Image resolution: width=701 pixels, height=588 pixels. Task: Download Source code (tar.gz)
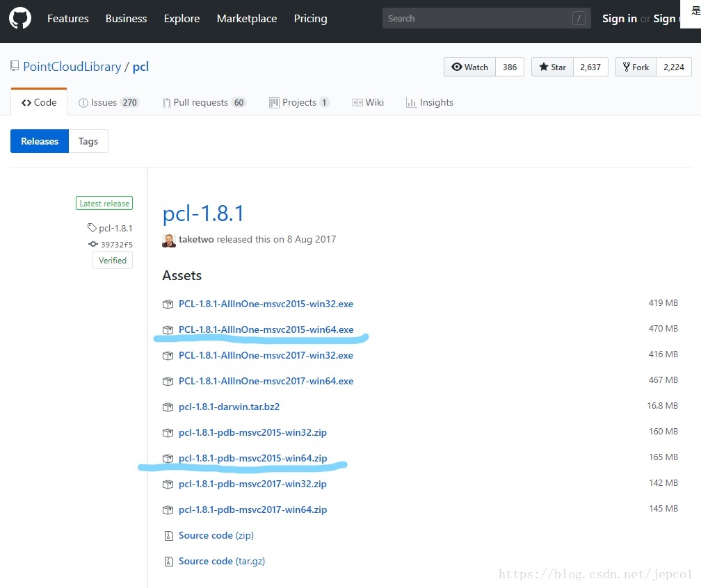coord(222,561)
